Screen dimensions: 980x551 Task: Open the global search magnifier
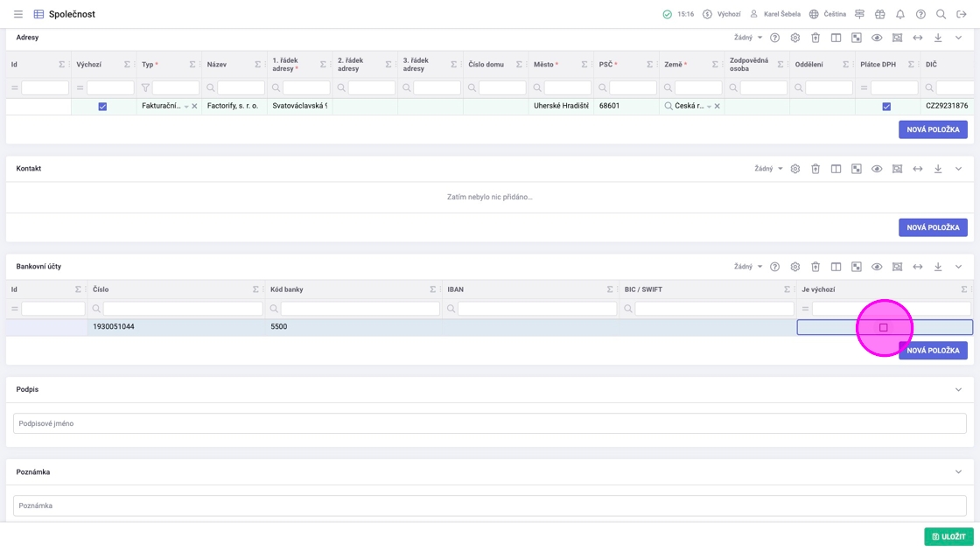(941, 14)
